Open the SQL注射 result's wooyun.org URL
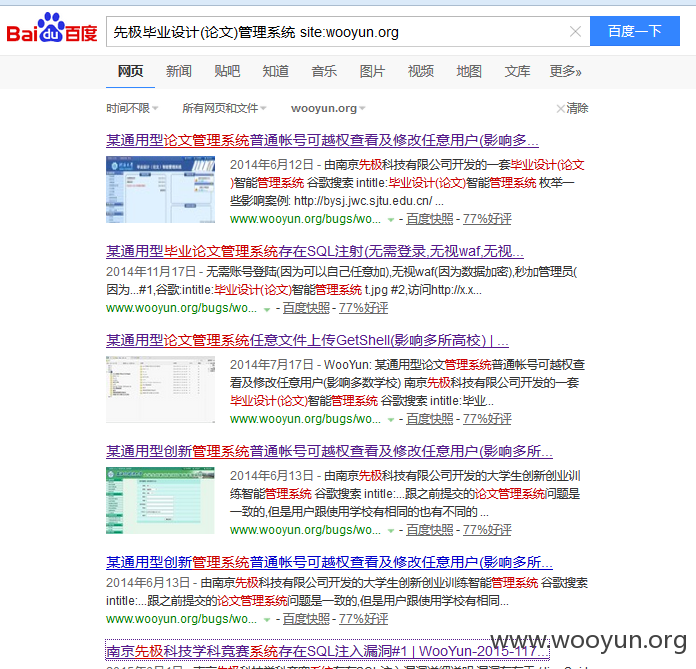The width and height of the screenshot is (696, 669). (181, 308)
